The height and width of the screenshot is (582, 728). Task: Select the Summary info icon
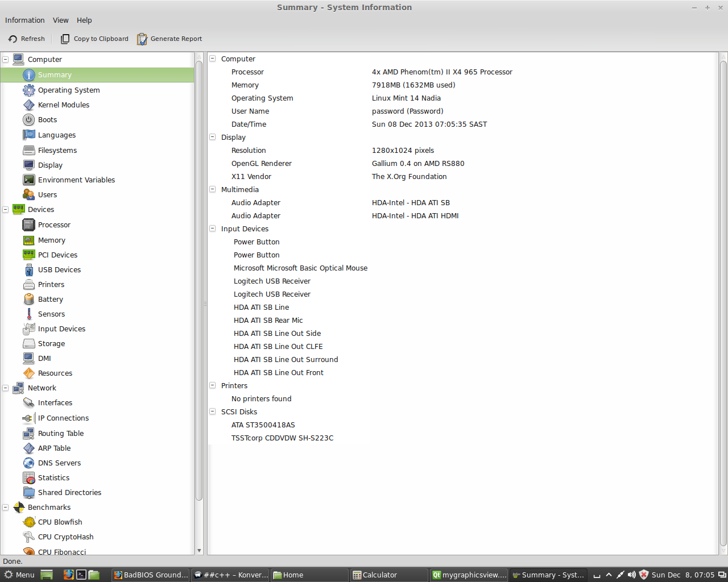pyautogui.click(x=29, y=75)
